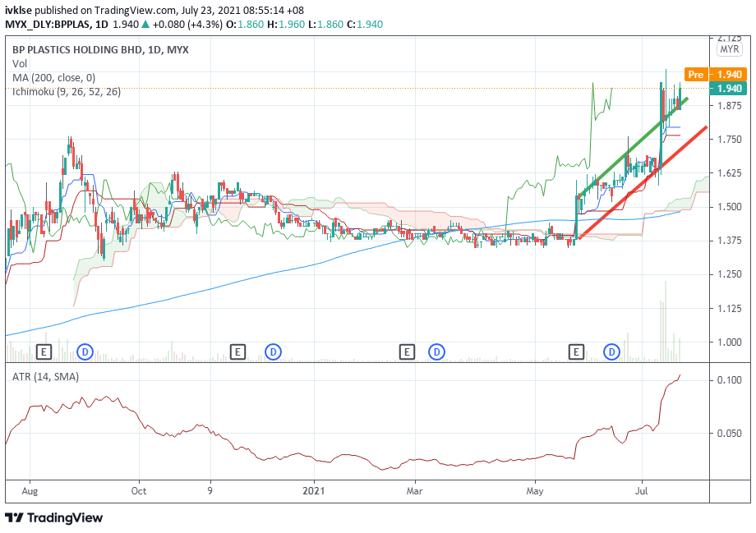Click the earnings E marker right of the 9 date label
Screen dimensions: 756x533
pyautogui.click(x=237, y=352)
